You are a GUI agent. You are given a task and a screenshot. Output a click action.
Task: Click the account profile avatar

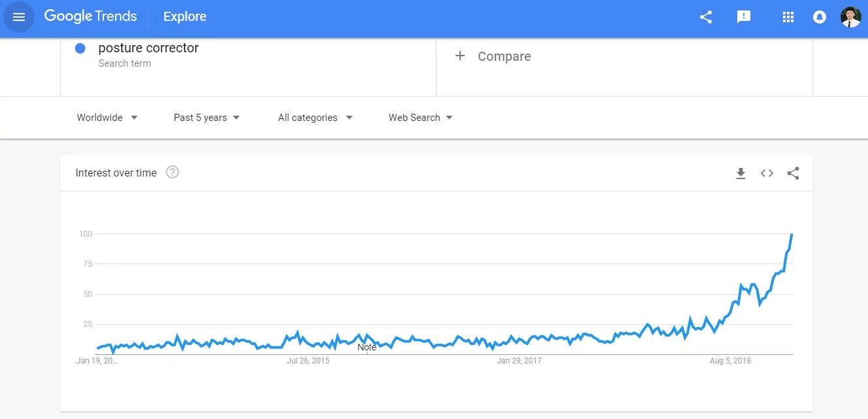[x=850, y=17]
